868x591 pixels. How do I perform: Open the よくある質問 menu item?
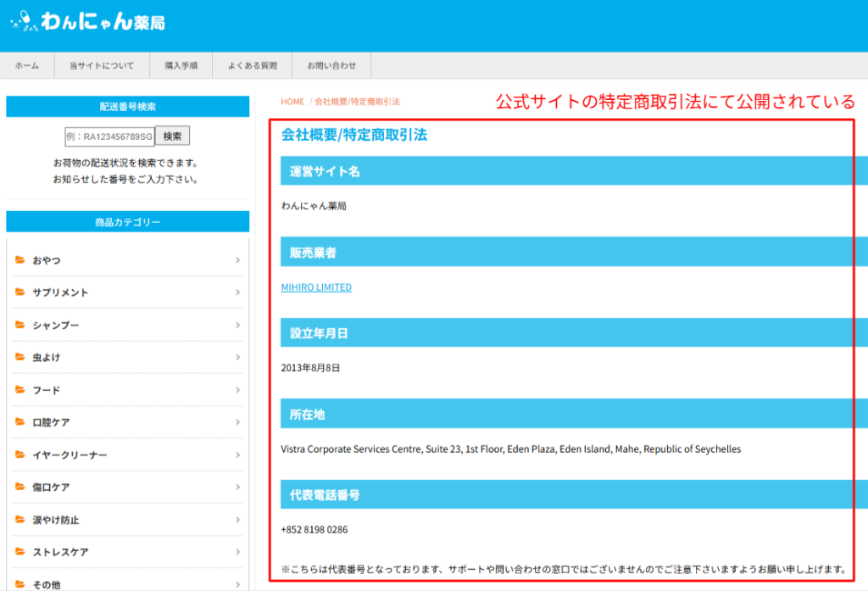pos(253,65)
